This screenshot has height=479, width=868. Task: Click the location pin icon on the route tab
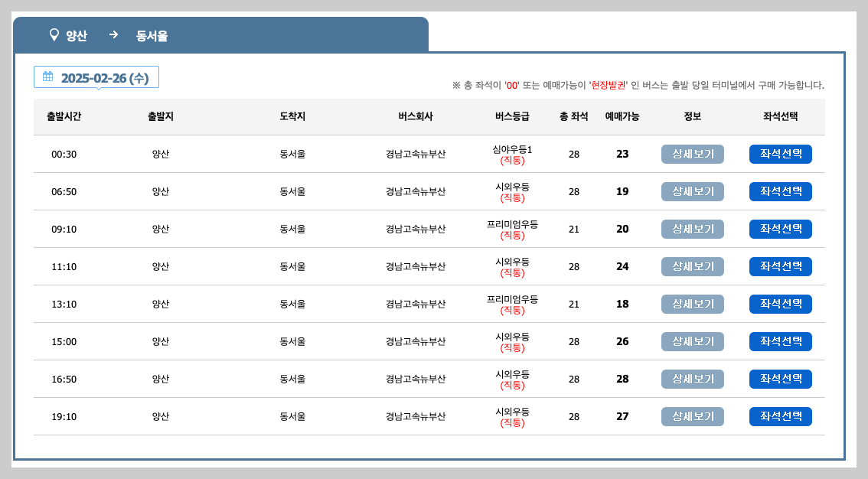(x=52, y=35)
